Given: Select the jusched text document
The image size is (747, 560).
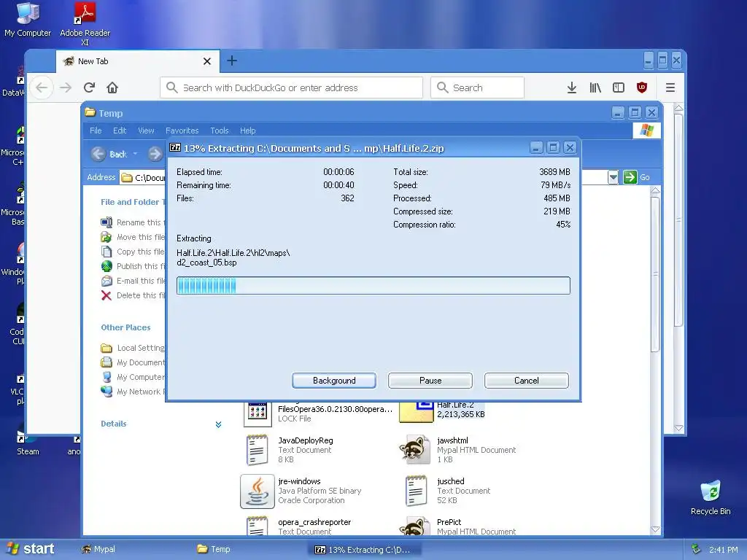Looking at the screenshot, I should (447, 491).
